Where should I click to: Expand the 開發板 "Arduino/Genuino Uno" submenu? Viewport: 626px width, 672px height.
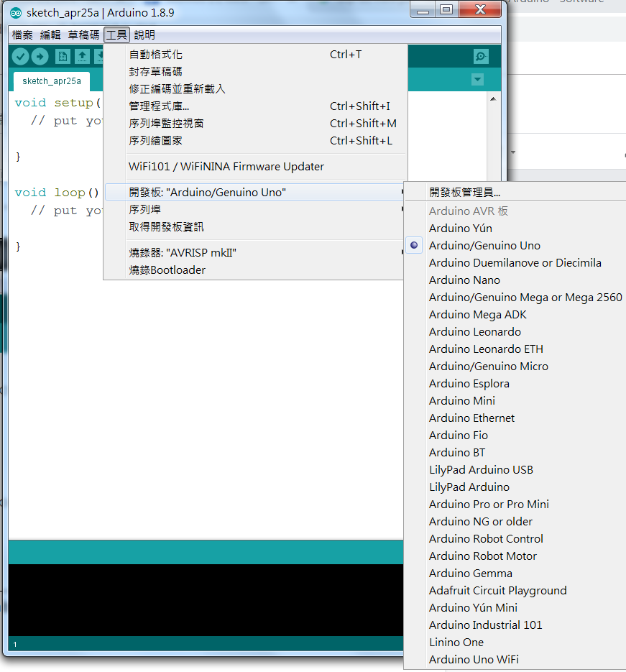254,193
